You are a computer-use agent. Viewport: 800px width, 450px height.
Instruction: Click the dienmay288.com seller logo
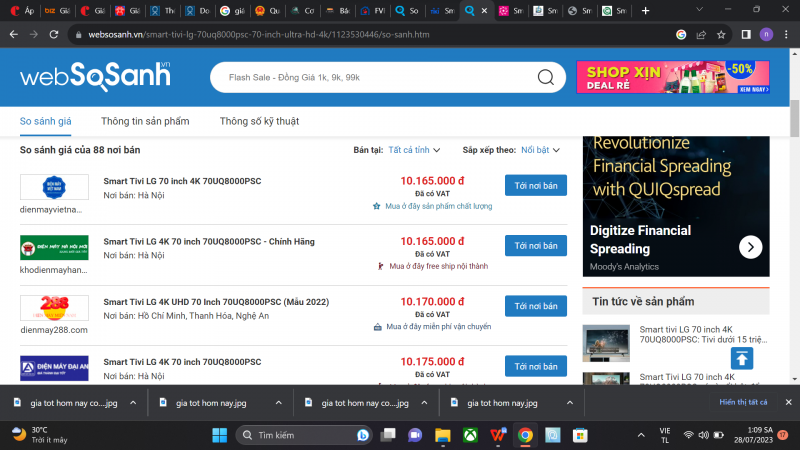click(54, 308)
